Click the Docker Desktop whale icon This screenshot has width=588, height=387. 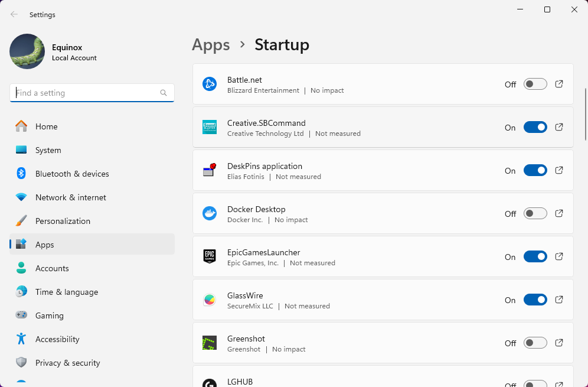(x=210, y=213)
